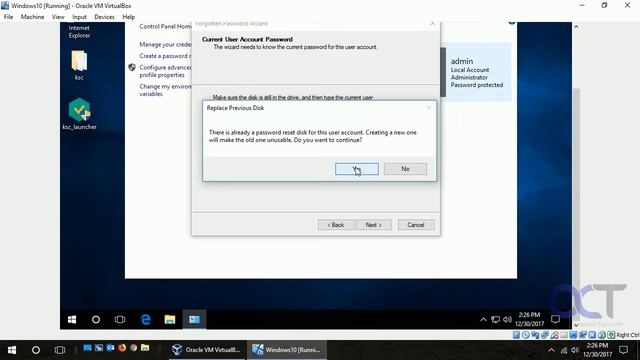
Task: Click the Next button in wizard
Action: click(373, 225)
